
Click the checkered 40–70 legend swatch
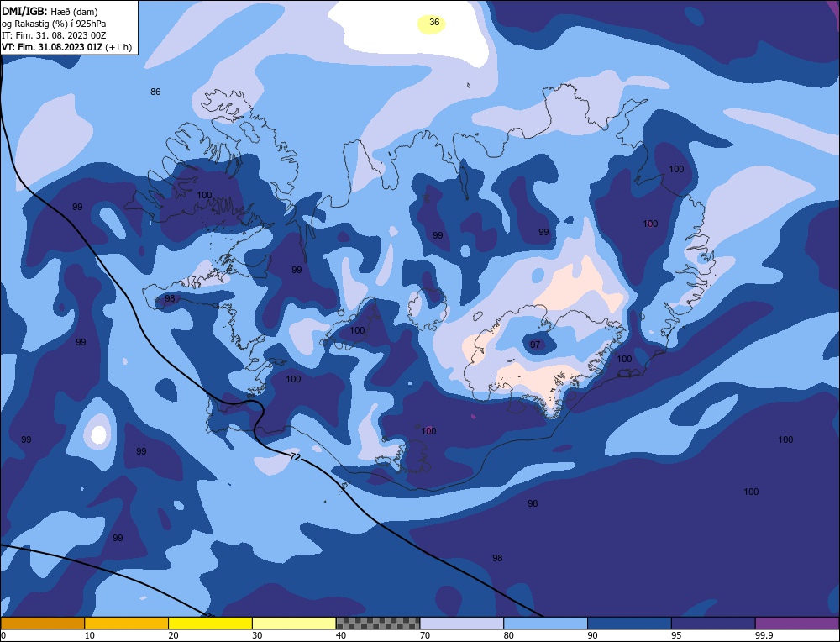coord(378,623)
